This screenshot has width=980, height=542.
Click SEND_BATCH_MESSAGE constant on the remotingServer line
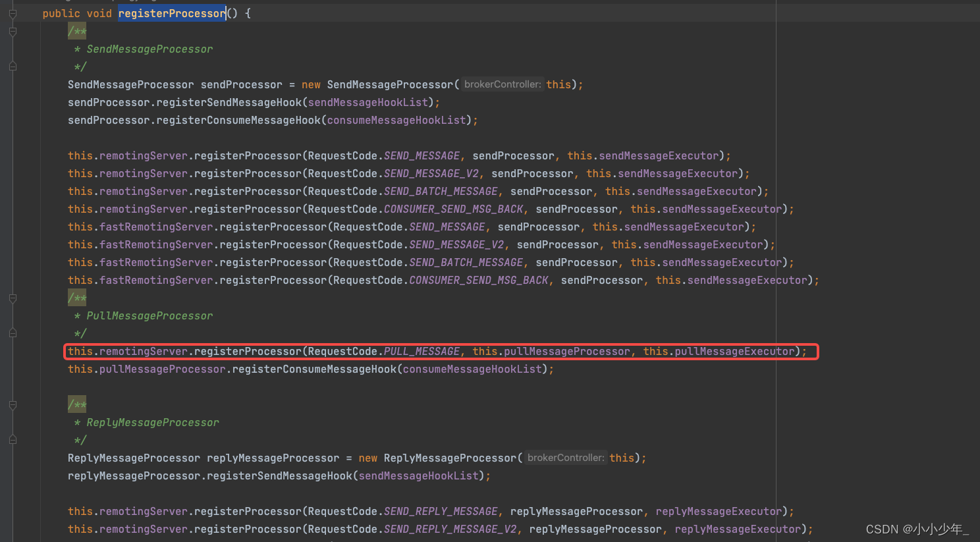pos(441,191)
